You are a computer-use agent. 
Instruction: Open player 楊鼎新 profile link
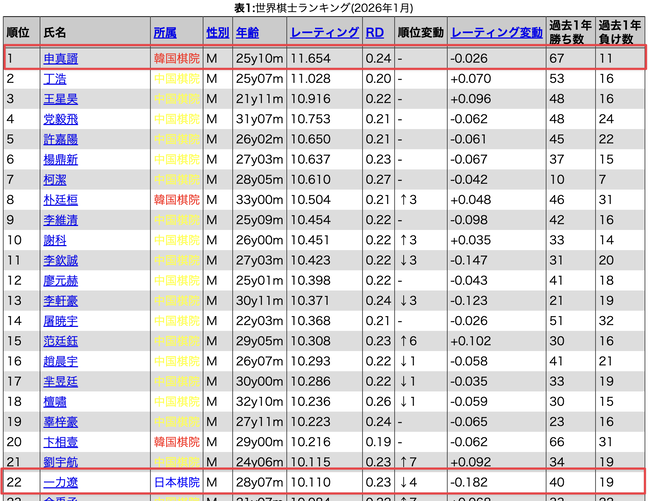tap(61, 160)
